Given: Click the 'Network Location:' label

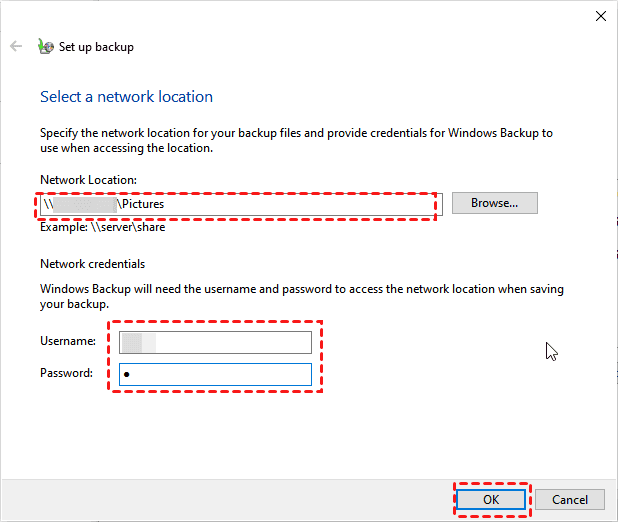Looking at the screenshot, I should point(88,180).
